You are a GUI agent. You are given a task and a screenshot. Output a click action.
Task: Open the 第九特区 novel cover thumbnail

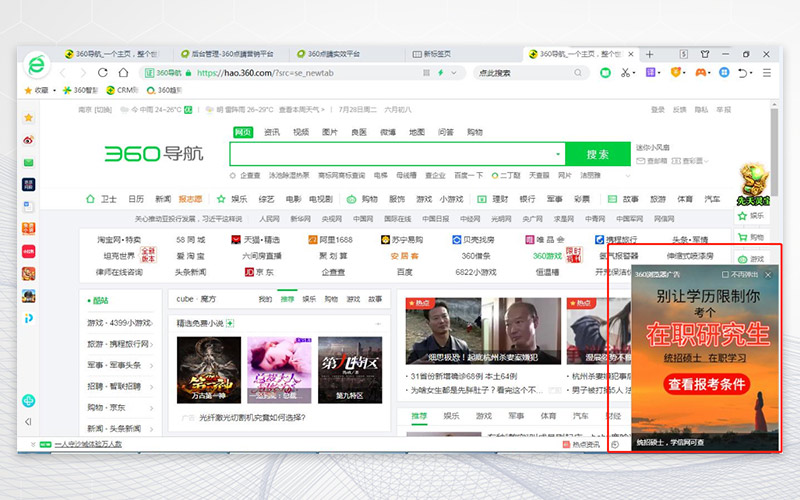click(350, 370)
